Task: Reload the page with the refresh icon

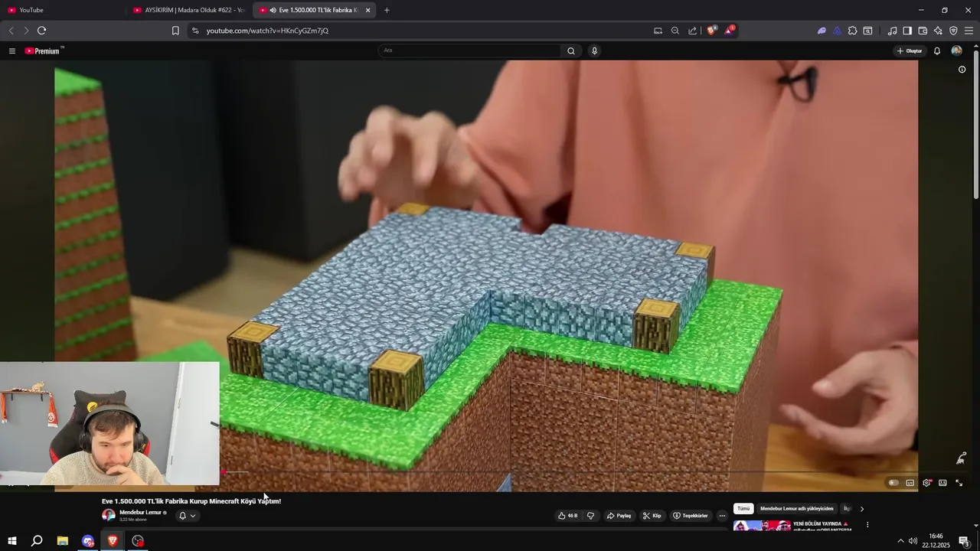Action: (41, 31)
